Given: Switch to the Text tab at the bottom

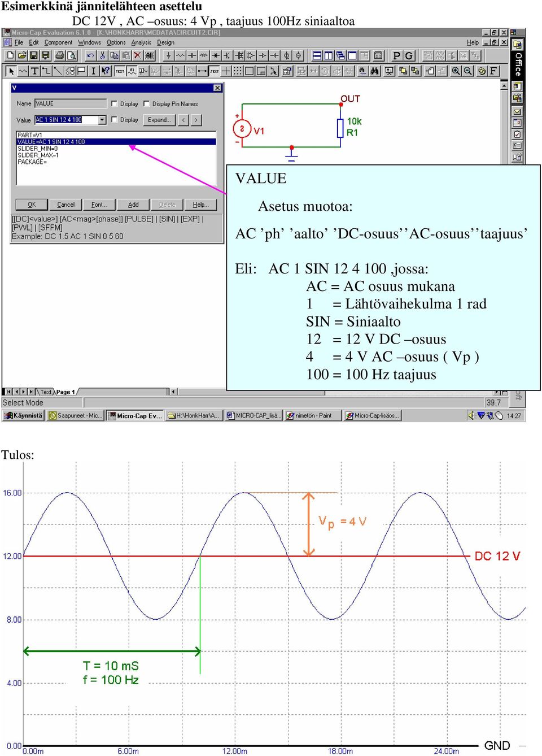Looking at the screenshot, I should coord(46,392).
